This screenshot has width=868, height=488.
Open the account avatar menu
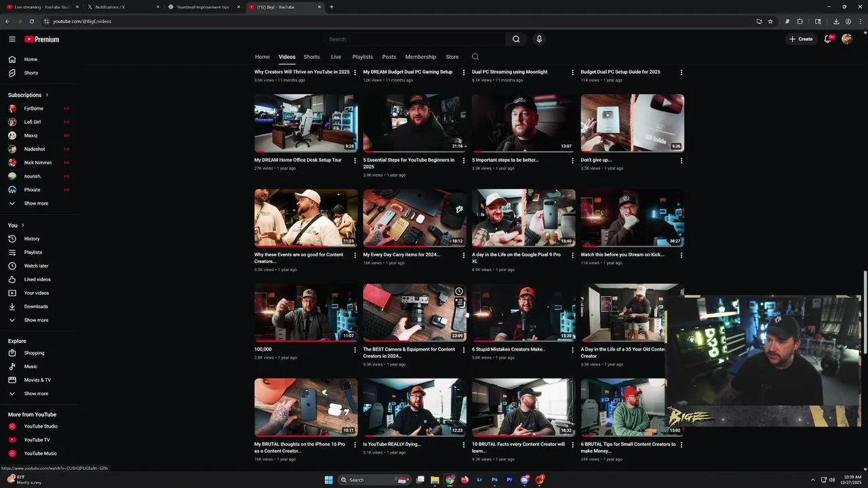[847, 39]
